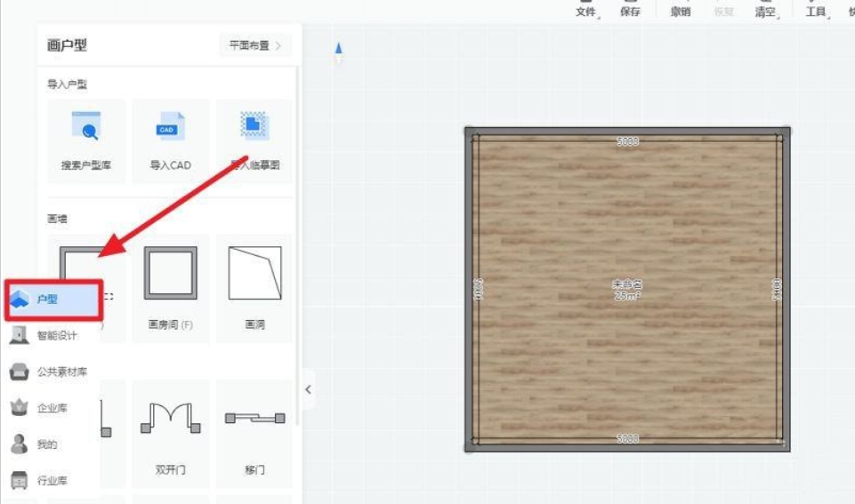Pick the 双开门 double door item

pos(170,420)
